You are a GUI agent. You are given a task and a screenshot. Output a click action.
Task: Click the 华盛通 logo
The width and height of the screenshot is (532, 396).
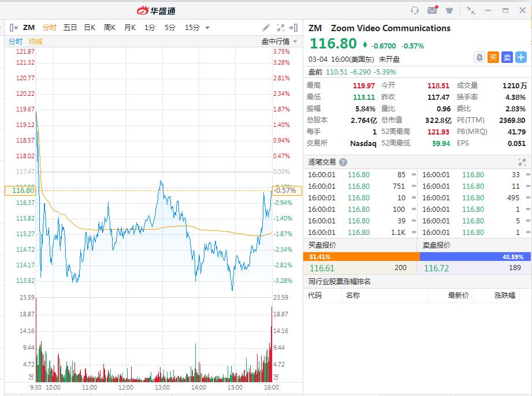[156, 11]
